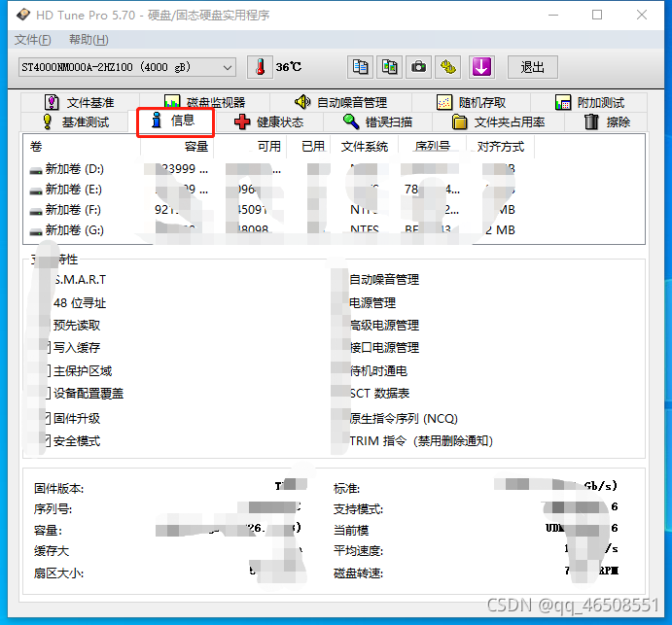This screenshot has width=672, height=625.
Task: Minimize the HD Tune Pro window
Action: [553, 15]
